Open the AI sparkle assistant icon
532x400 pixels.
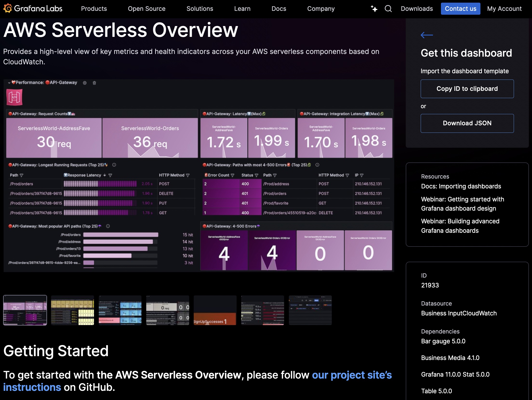click(x=374, y=9)
